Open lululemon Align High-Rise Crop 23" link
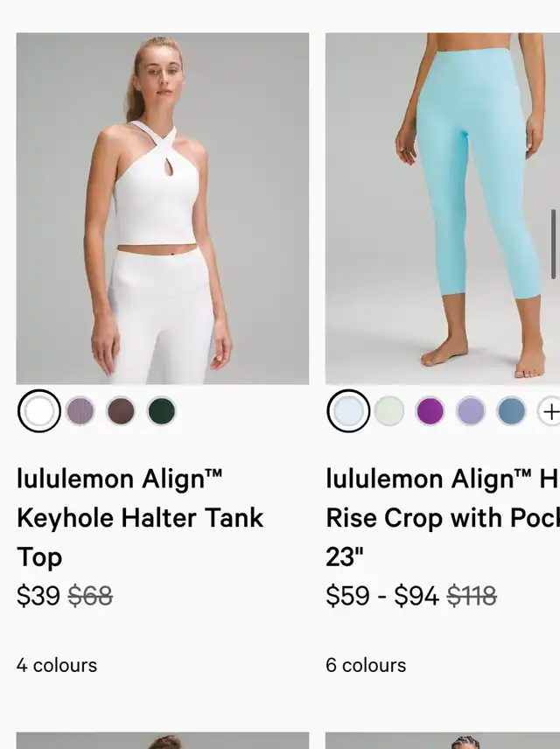Viewport: 560px width, 749px height. pos(443,518)
